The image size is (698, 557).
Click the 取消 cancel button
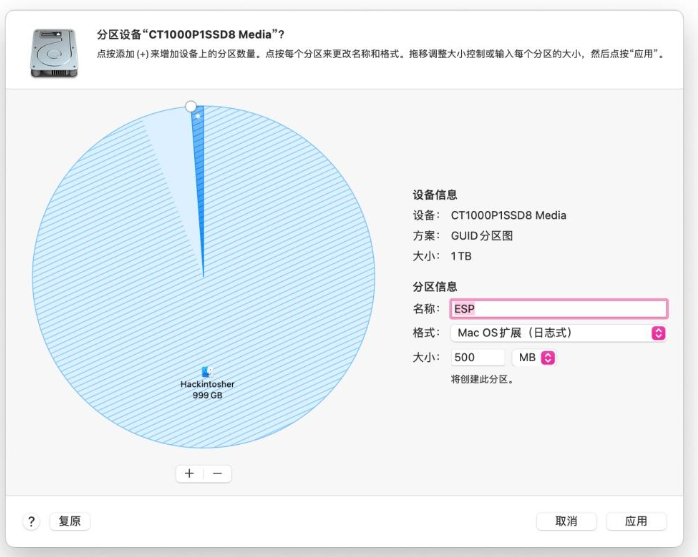(566, 521)
